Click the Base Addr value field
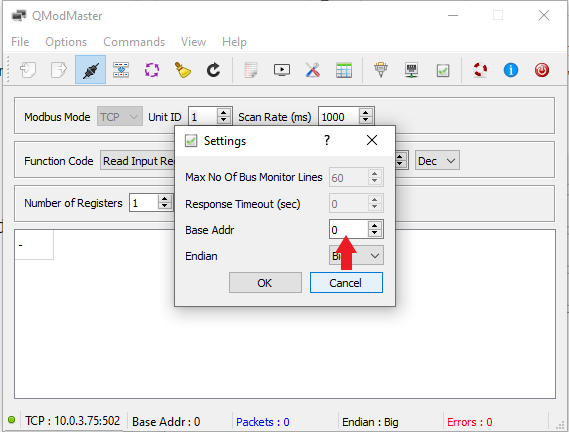This screenshot has height=432, width=569. 348,229
